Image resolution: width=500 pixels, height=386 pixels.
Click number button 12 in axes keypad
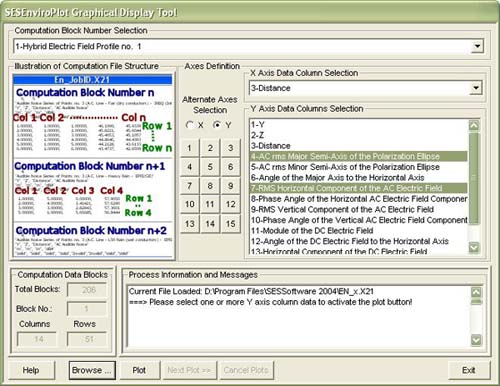(x=230, y=204)
